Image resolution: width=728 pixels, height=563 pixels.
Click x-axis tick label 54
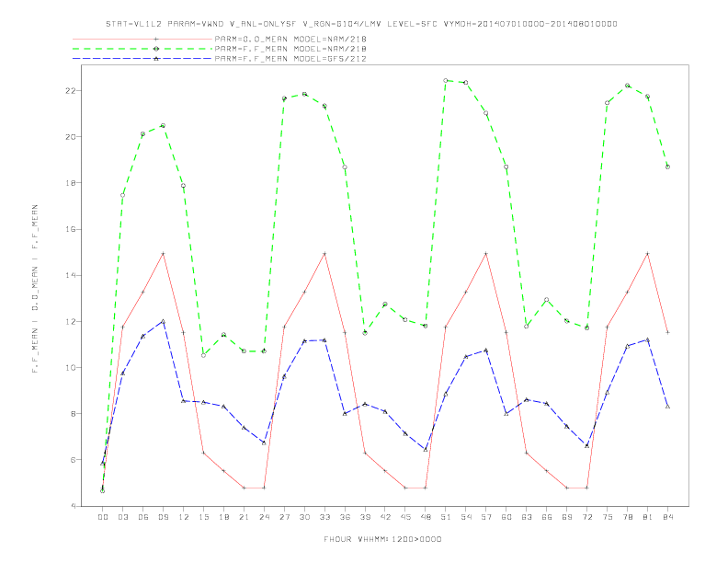point(466,517)
